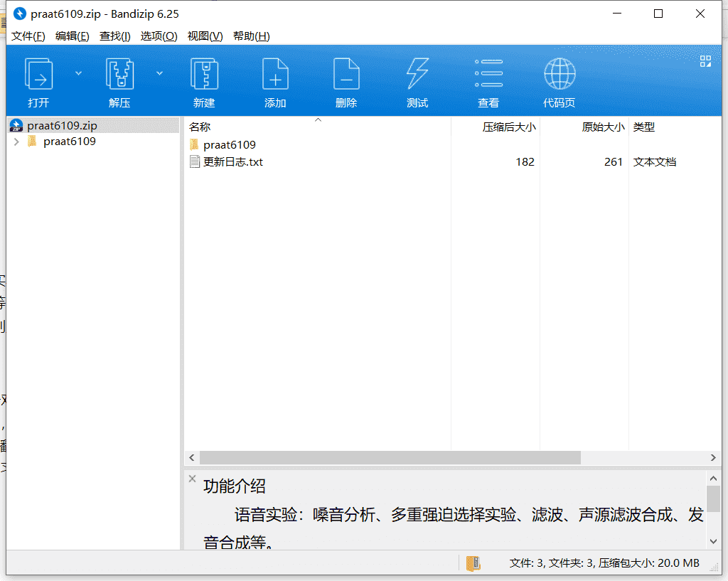Close the comment panel with the X

[192, 479]
